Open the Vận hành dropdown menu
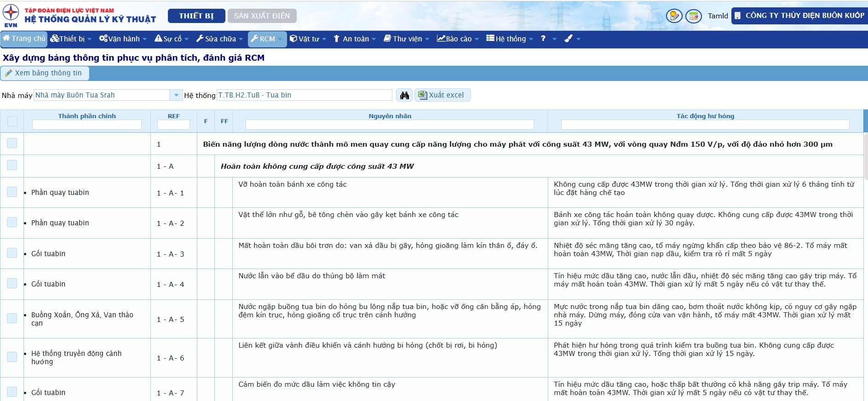 click(x=123, y=39)
